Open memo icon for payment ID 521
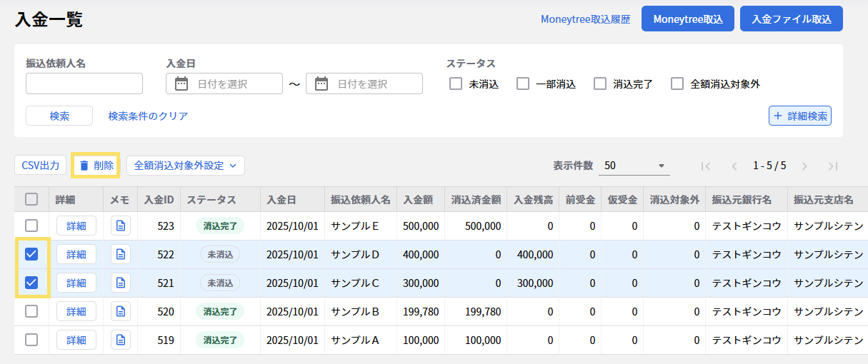The image size is (868, 364). coord(121,283)
